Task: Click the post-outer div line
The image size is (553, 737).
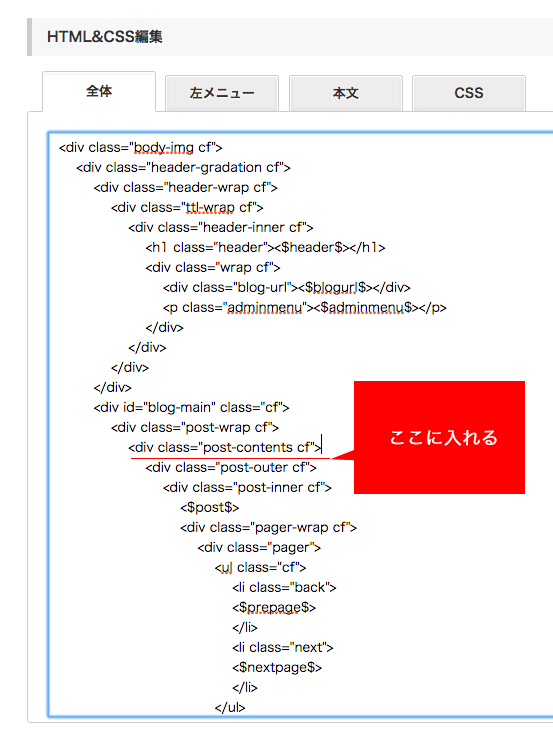Action: point(231,468)
